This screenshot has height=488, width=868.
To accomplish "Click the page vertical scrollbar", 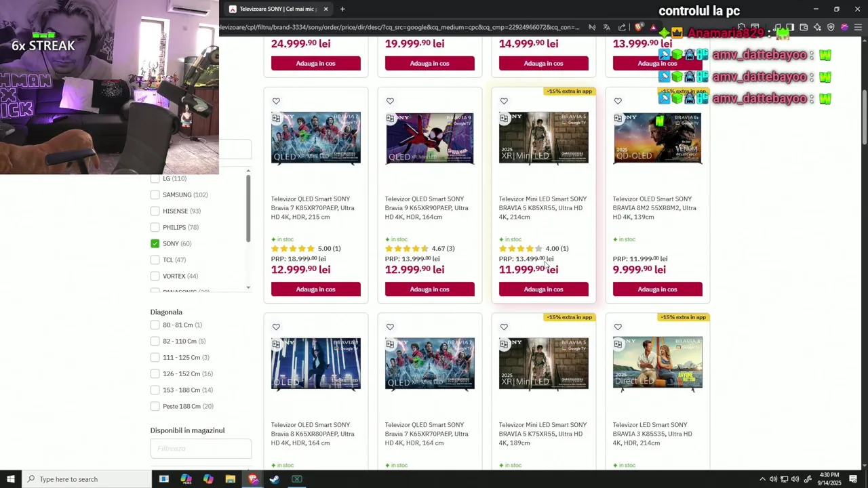I will pyautogui.click(x=865, y=115).
